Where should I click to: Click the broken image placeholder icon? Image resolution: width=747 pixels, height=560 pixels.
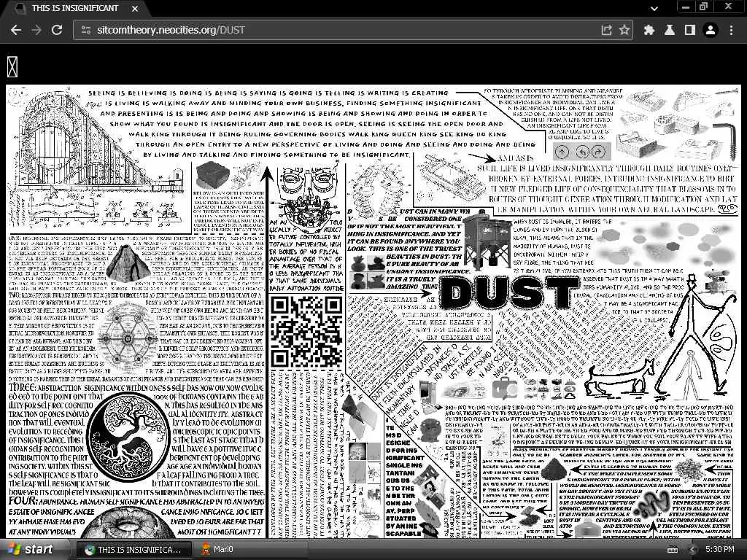pyautogui.click(x=12, y=66)
